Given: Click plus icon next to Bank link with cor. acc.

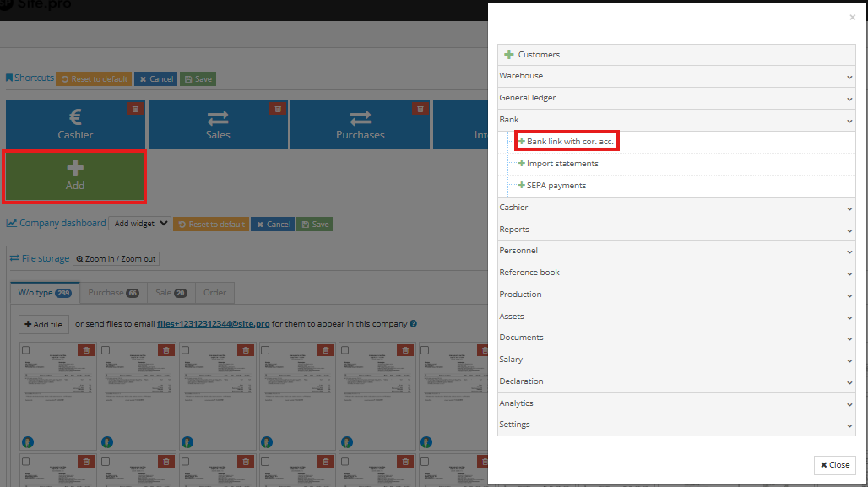Looking at the screenshot, I should pyautogui.click(x=523, y=140).
